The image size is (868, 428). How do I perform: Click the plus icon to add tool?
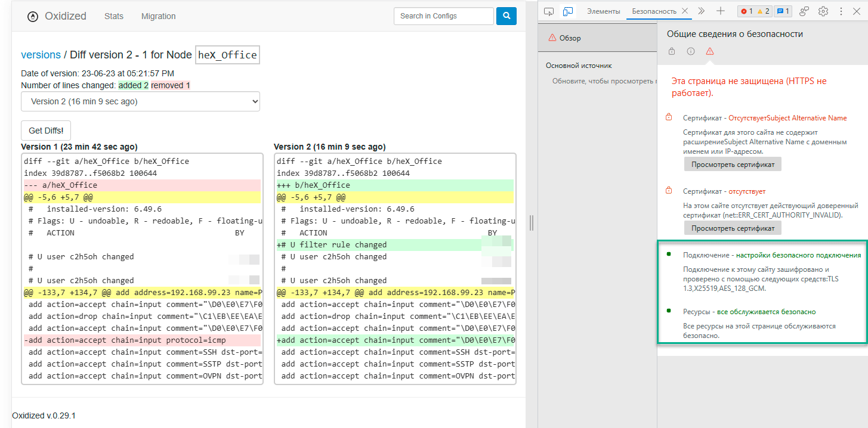(721, 11)
